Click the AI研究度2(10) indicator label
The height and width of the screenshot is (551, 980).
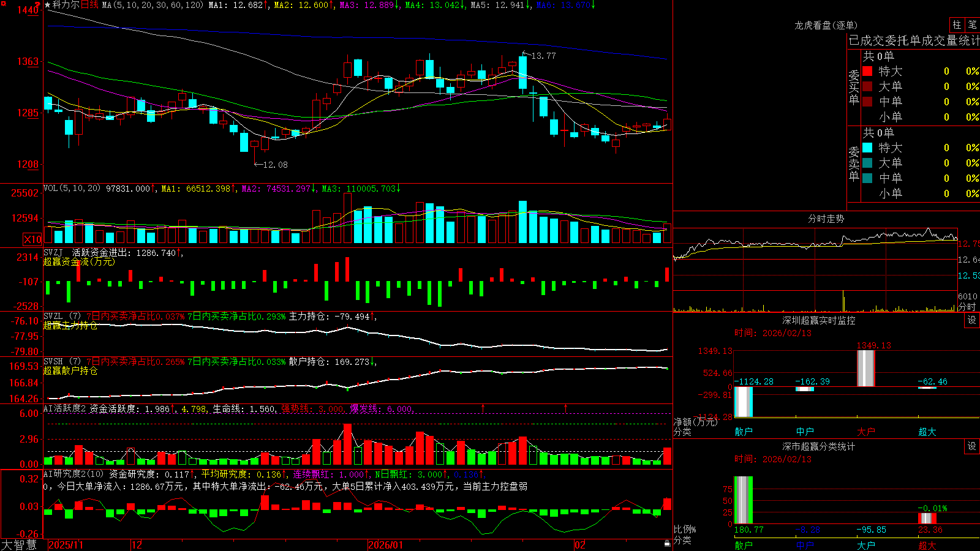tap(73, 474)
